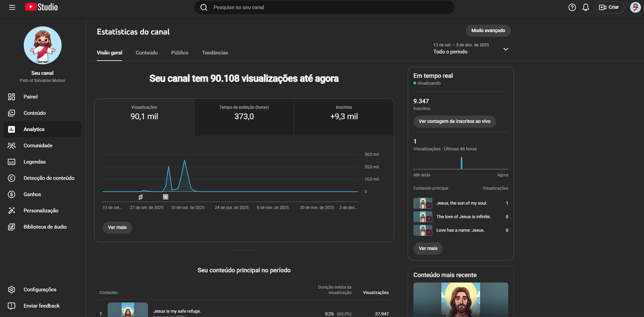This screenshot has height=317, width=644.
Task: Select the Tempo de exibição metric card
Action: [244, 117]
